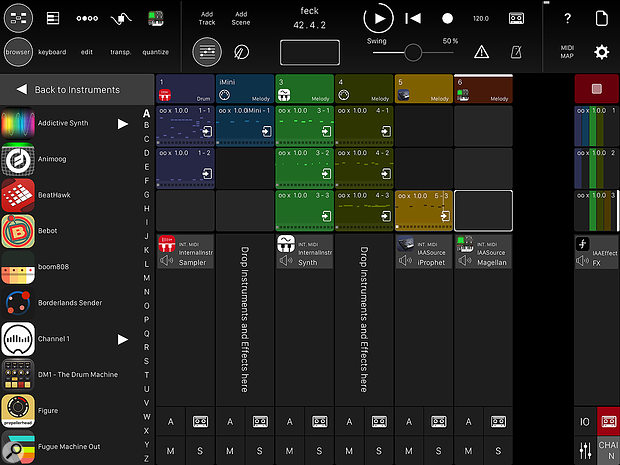Toggle the metronome
The height and width of the screenshot is (465, 620).
pyautogui.click(x=516, y=52)
